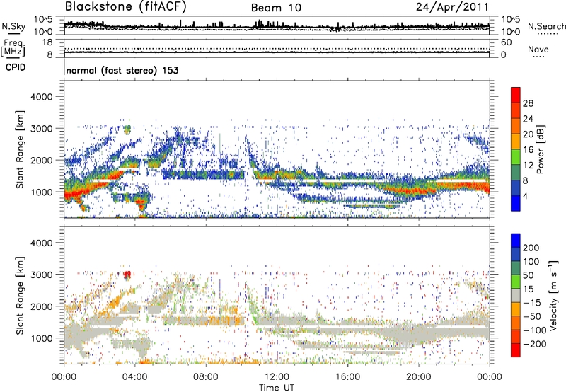The image size is (566, 392).
Task: Click the '20:00' time axis label
Action: tap(419, 377)
